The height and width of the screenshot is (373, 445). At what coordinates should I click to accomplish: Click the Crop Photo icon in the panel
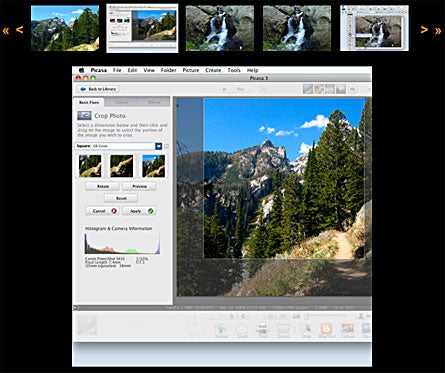[84, 115]
